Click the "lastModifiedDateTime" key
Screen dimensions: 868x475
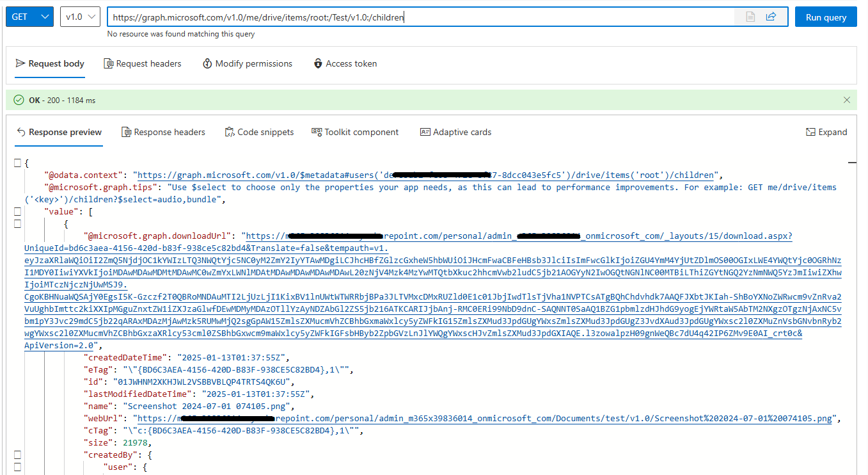[138, 394]
